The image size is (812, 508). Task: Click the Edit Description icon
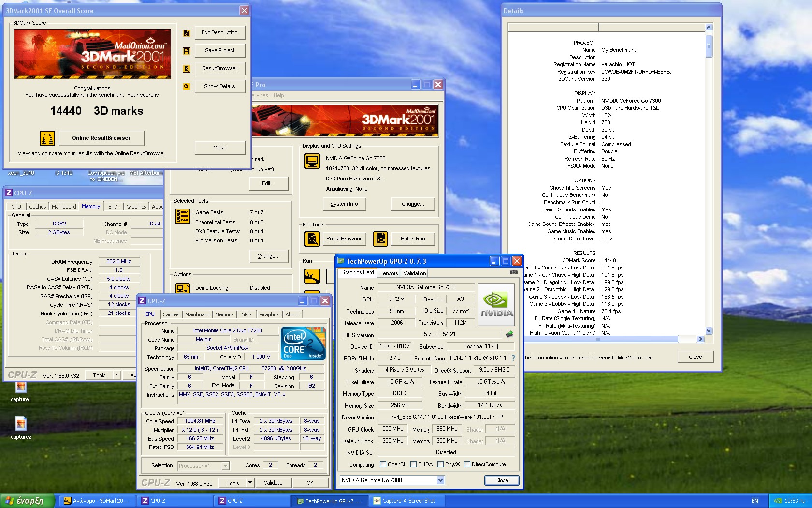[187, 33]
